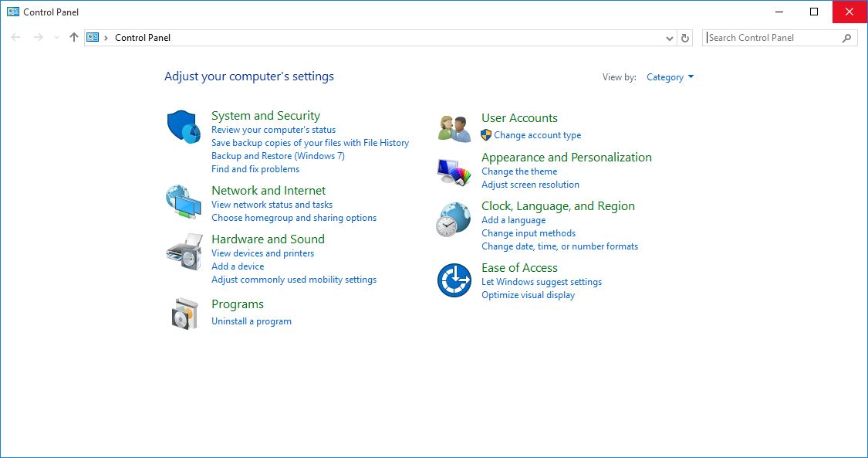This screenshot has height=458, width=868.
Task: Click Backup and Restore (Windows 7)
Action: coord(278,156)
